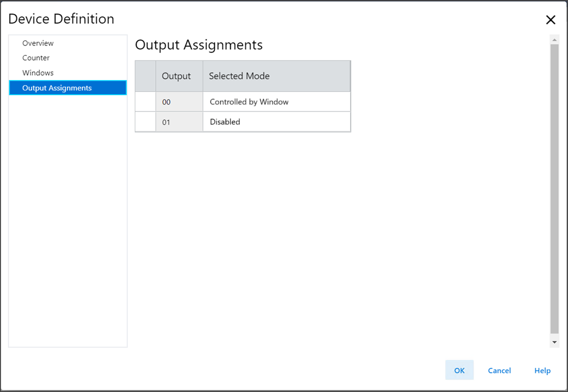The height and width of the screenshot is (392, 568).
Task: Click the Selected Mode column header
Action: [x=276, y=76]
